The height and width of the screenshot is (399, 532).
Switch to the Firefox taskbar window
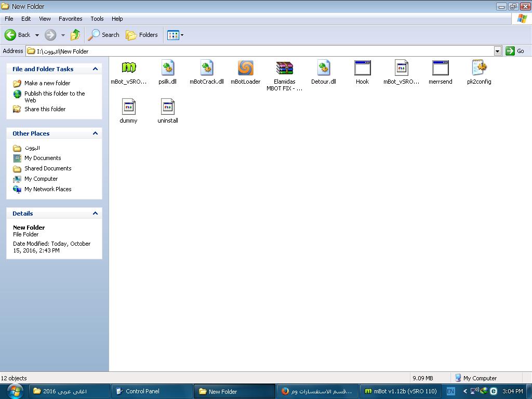tap(317, 391)
